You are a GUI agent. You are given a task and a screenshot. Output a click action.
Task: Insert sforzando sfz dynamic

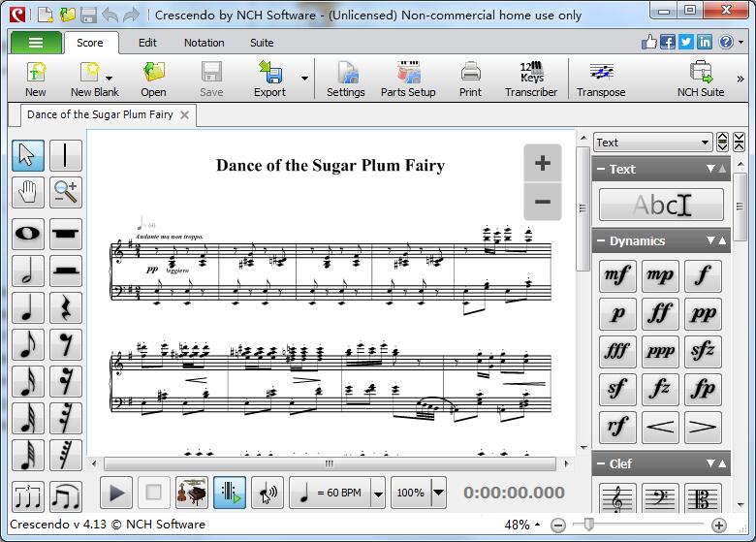click(703, 352)
